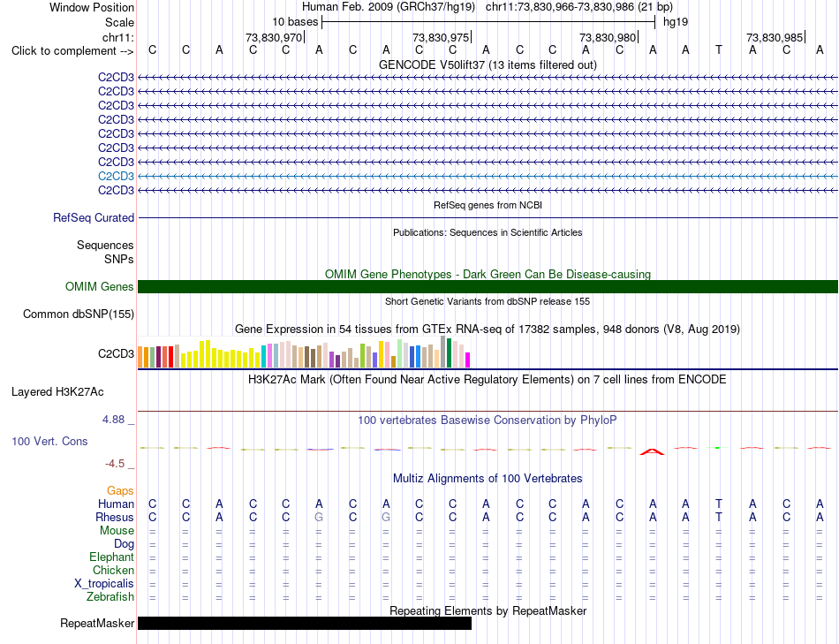Click the magenta bar ending the GTEx chart
839x644 pixels.
[x=468, y=360]
